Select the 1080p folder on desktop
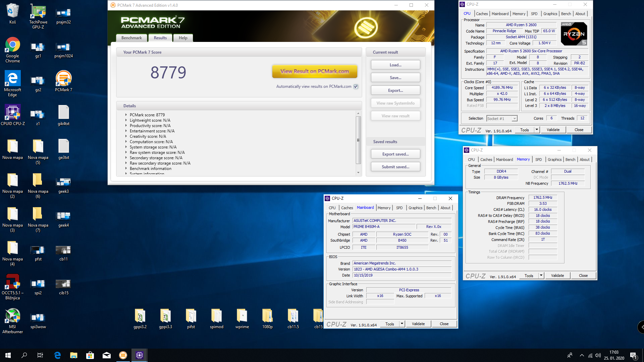644x362 pixels. pos(267,318)
